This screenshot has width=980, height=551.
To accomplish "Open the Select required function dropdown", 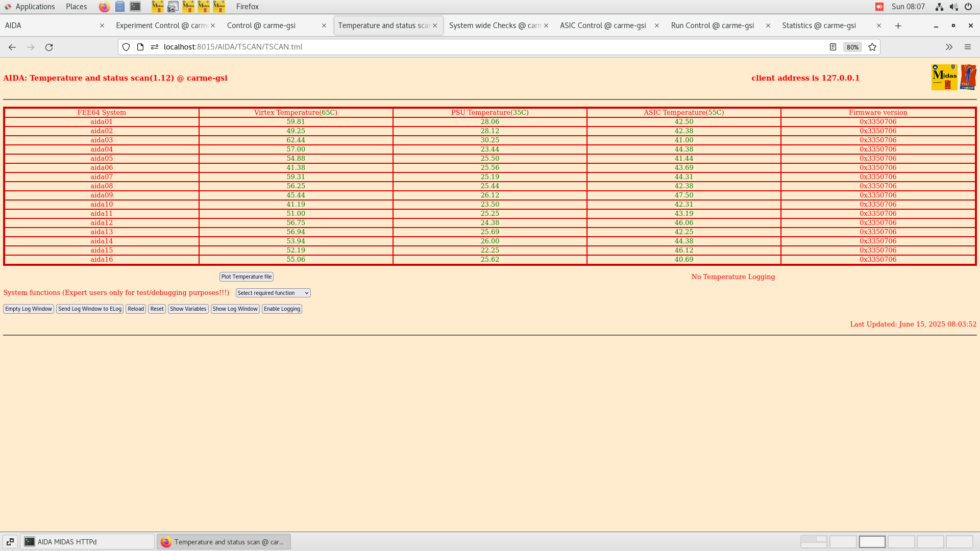I will [x=273, y=292].
